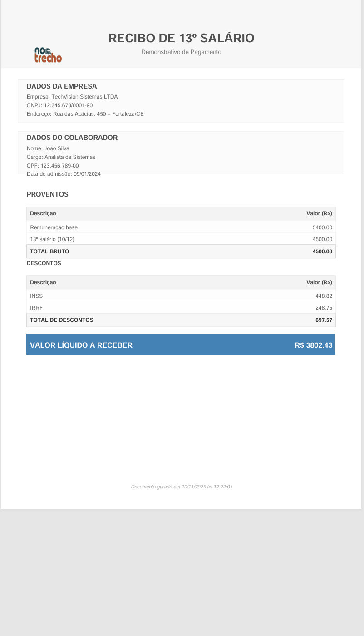Click the Cargo Analista de Sistemas line
The height and width of the screenshot is (636, 364).
click(x=61, y=157)
